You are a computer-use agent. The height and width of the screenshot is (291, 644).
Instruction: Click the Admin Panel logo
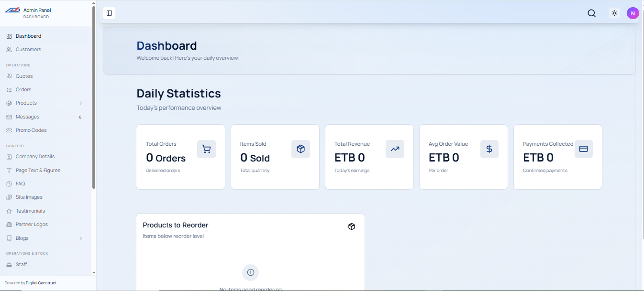tap(12, 10)
